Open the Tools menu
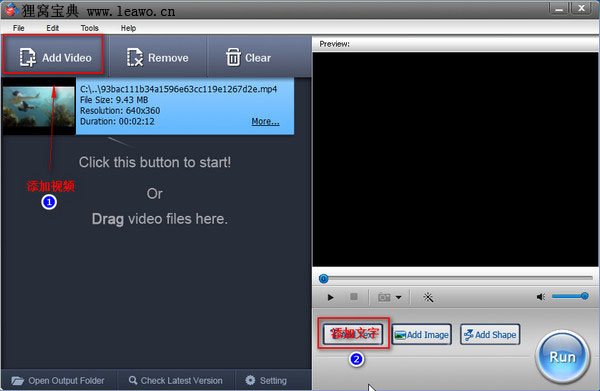The width and height of the screenshot is (600, 391). [x=90, y=28]
